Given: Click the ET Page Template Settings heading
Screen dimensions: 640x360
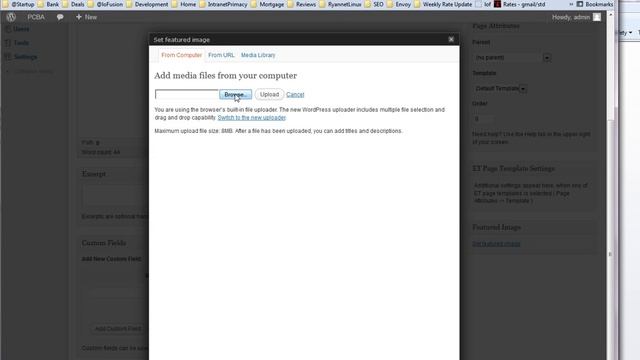Looking at the screenshot, I should pyautogui.click(x=513, y=169).
